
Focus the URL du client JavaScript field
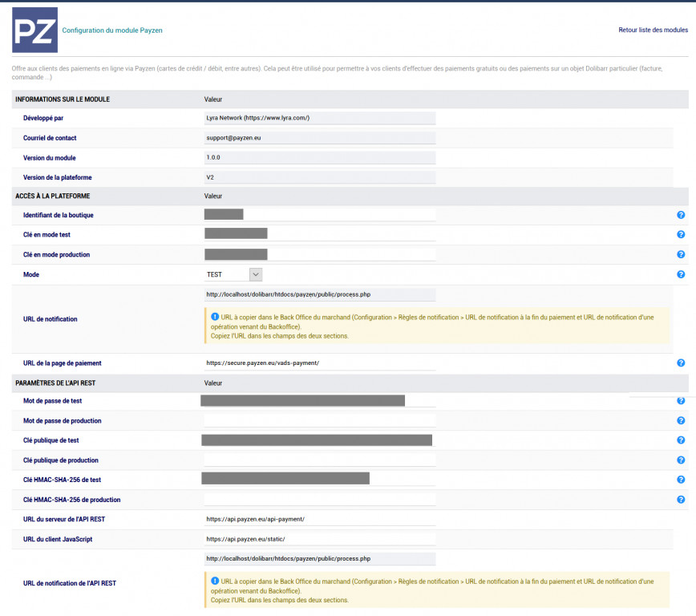(320, 539)
